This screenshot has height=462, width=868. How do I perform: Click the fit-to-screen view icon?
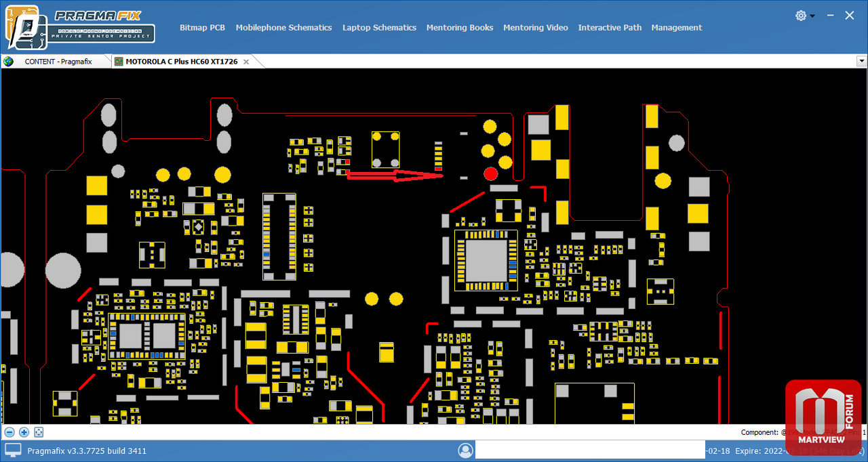click(39, 432)
